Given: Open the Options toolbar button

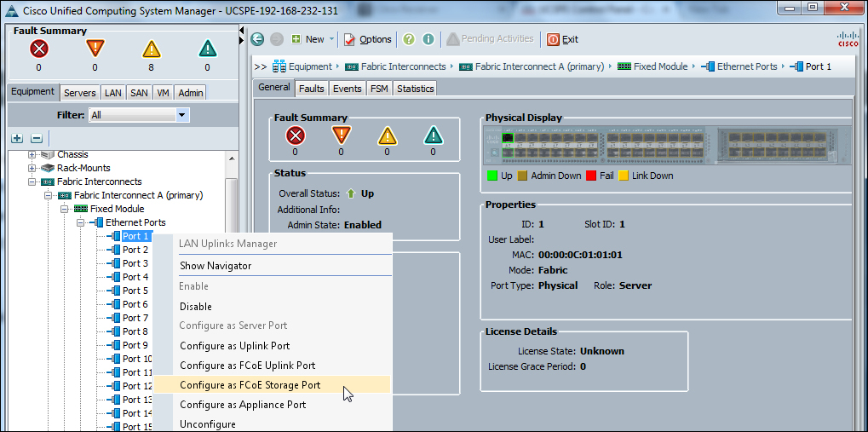Looking at the screenshot, I should pos(368,39).
